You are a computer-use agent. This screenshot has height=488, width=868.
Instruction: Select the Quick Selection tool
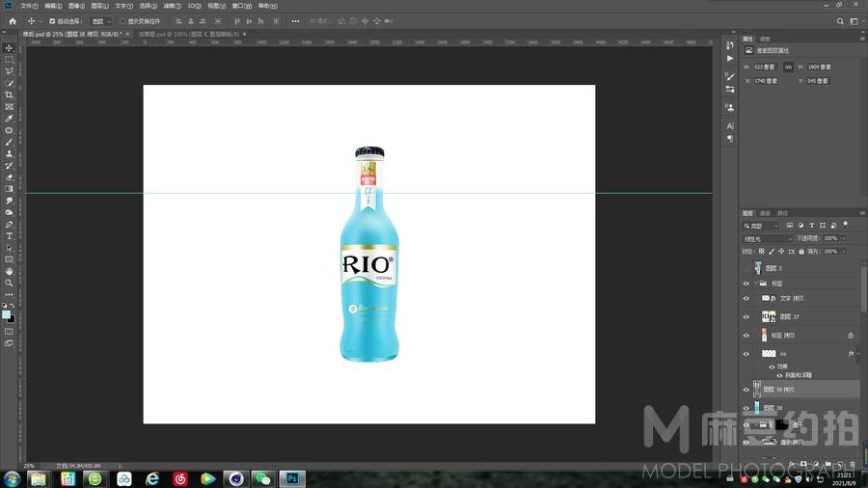pos(9,84)
